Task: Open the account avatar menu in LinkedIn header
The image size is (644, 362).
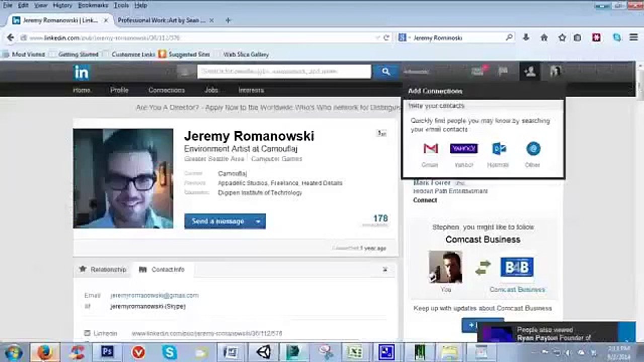Action: click(554, 71)
